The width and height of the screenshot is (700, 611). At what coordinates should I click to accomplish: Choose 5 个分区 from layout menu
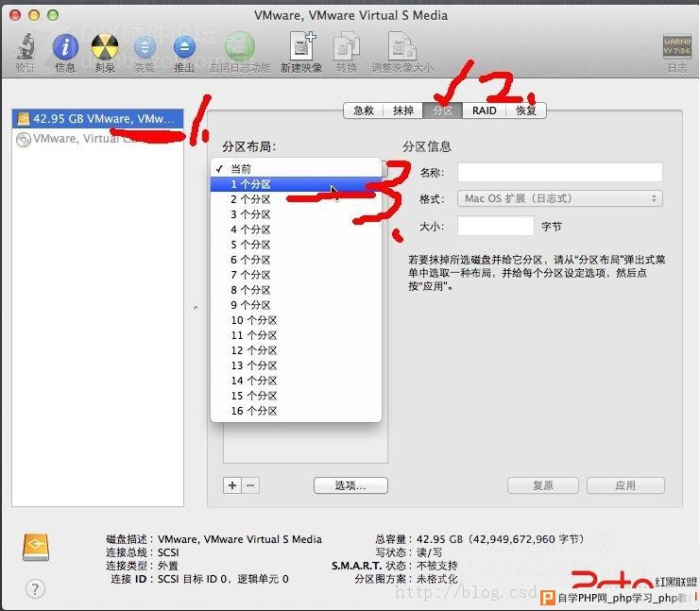tap(296, 245)
